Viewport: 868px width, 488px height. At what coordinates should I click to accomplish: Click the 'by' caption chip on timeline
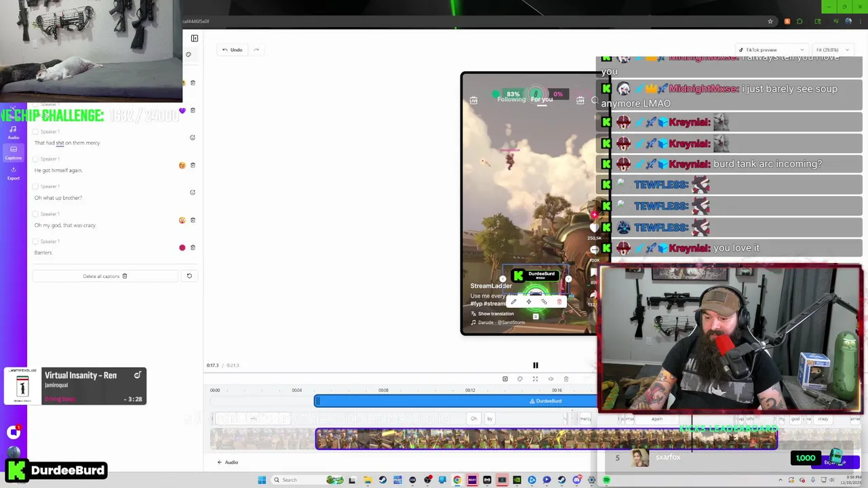pos(490,419)
